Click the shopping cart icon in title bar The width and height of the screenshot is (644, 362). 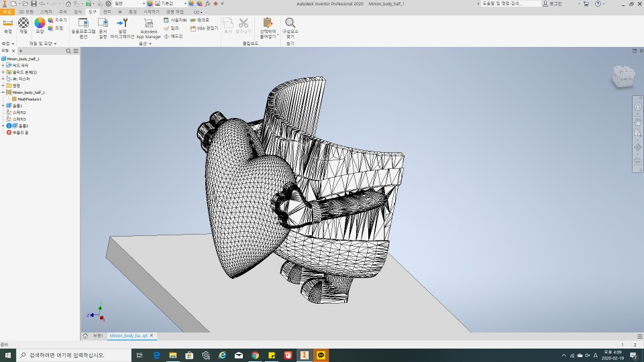pos(586,3)
